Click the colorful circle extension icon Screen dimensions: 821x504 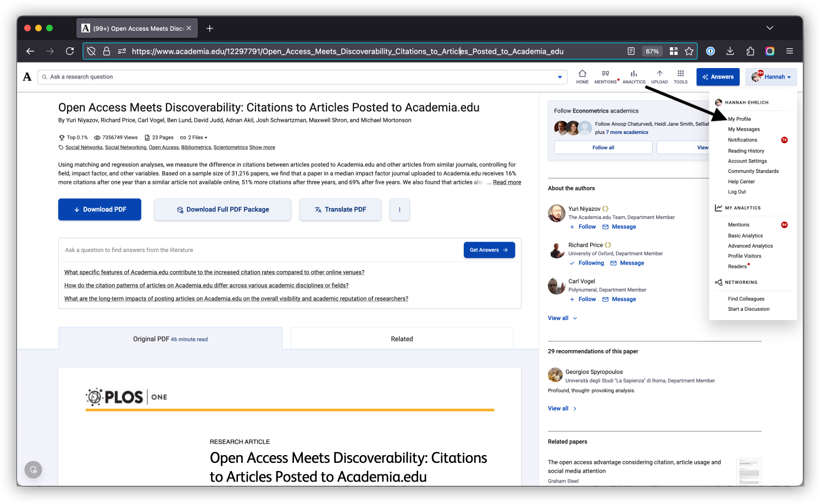[770, 51]
